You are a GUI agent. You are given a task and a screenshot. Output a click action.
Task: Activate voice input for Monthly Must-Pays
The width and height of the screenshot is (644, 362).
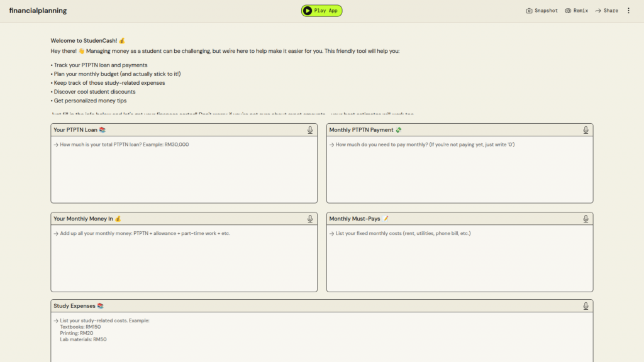coord(586,219)
